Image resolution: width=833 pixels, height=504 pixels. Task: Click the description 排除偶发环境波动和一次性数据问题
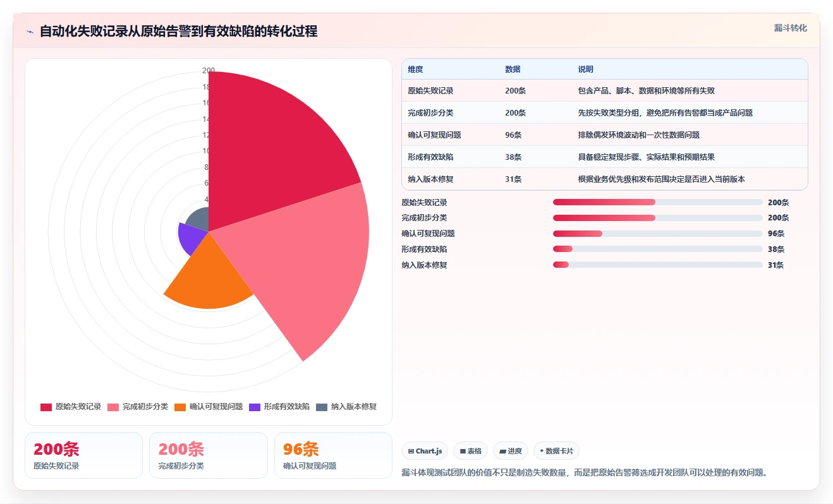638,135
